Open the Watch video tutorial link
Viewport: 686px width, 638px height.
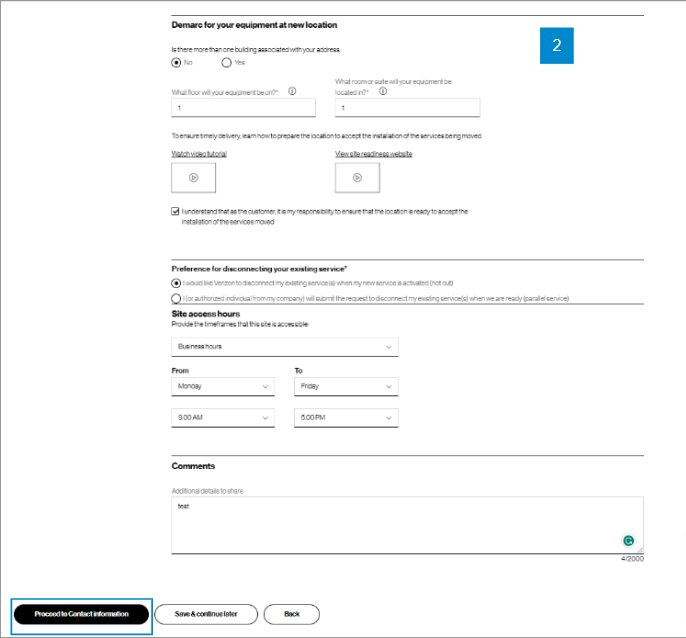tap(199, 154)
